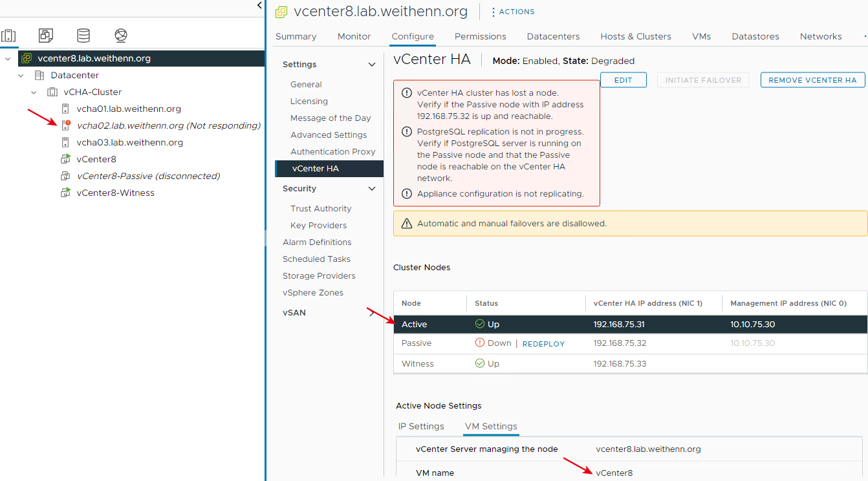Click the Datacenter icon in inventory tree
868x481 pixels.
pyautogui.click(x=39, y=76)
